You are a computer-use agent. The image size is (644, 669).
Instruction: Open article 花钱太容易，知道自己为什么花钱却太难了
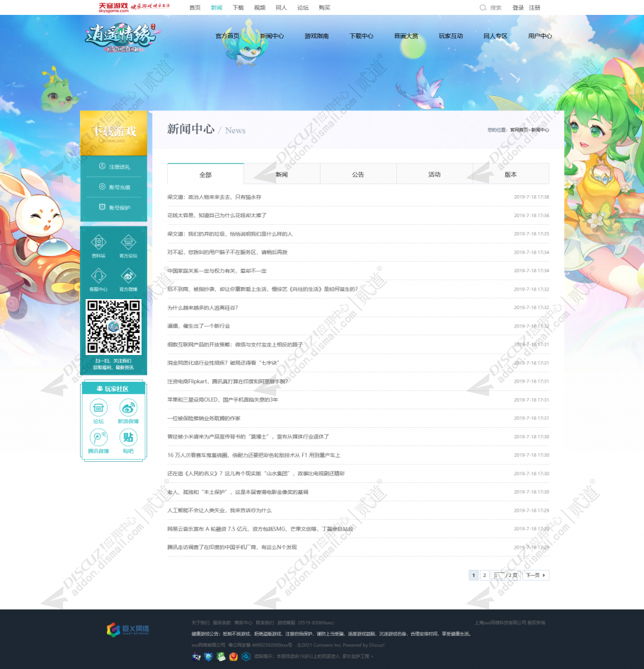point(217,216)
